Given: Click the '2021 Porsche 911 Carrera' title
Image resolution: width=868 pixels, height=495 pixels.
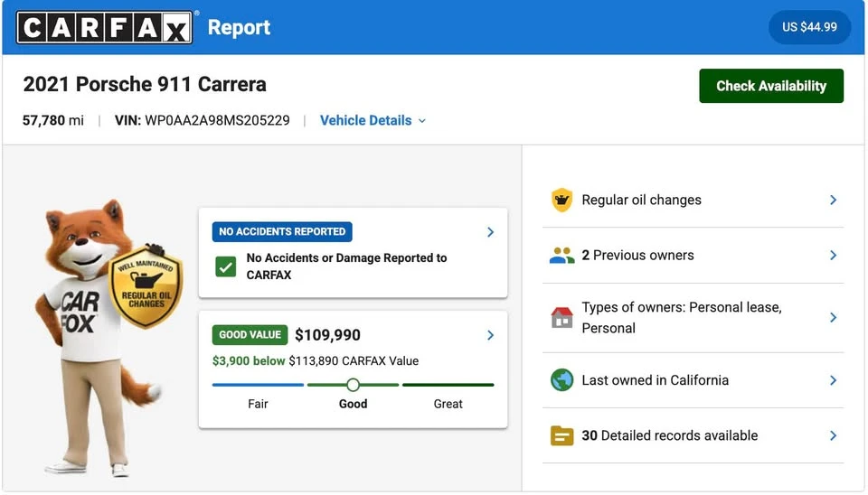Looking at the screenshot, I should click(x=145, y=84).
